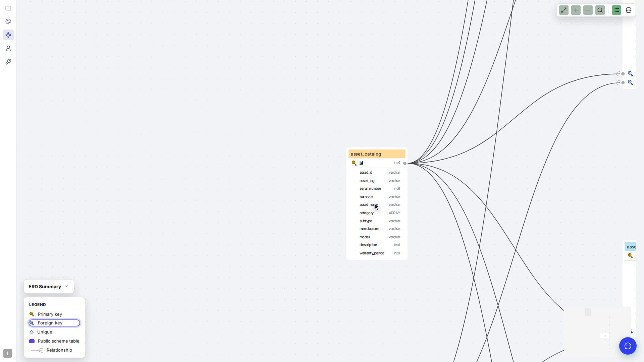Open the chat support bubble
Screen dimensions: 644x362
[628, 346]
